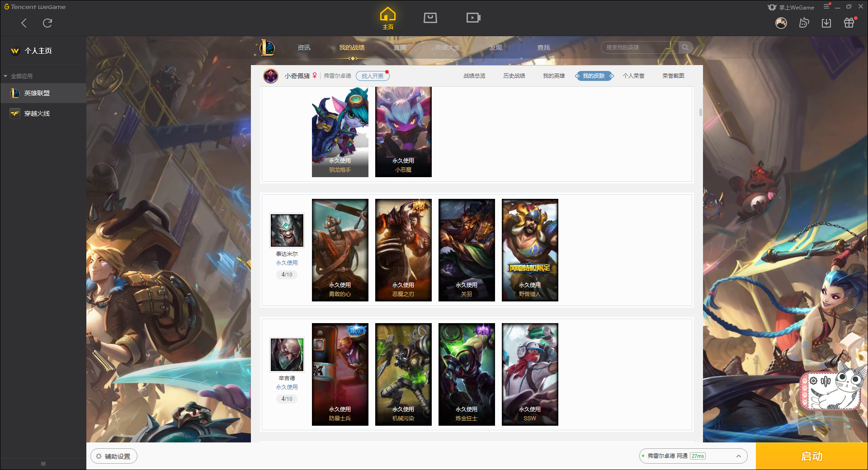Viewport: 868px width, 470px height.
Task: Switch to 战绩总览 section
Action: [474, 76]
